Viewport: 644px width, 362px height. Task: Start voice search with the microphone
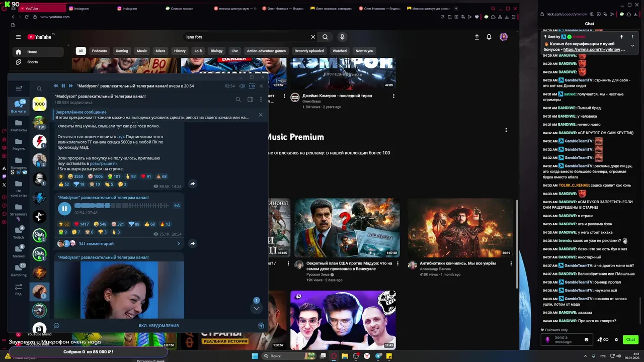(x=342, y=37)
